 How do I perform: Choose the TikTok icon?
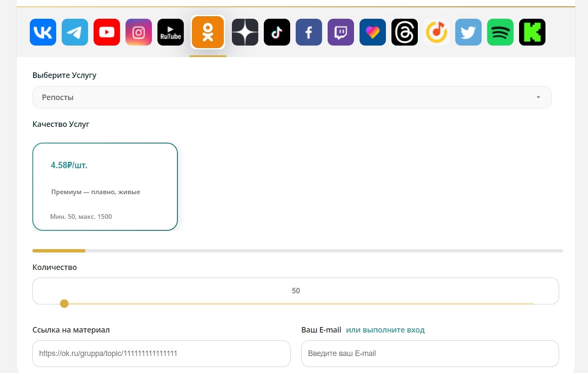pyautogui.click(x=277, y=32)
